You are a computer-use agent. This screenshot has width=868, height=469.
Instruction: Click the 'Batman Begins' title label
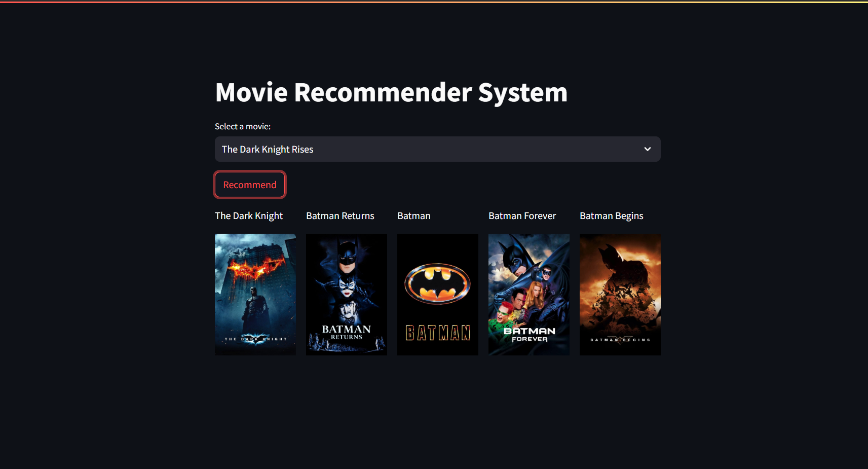click(611, 216)
